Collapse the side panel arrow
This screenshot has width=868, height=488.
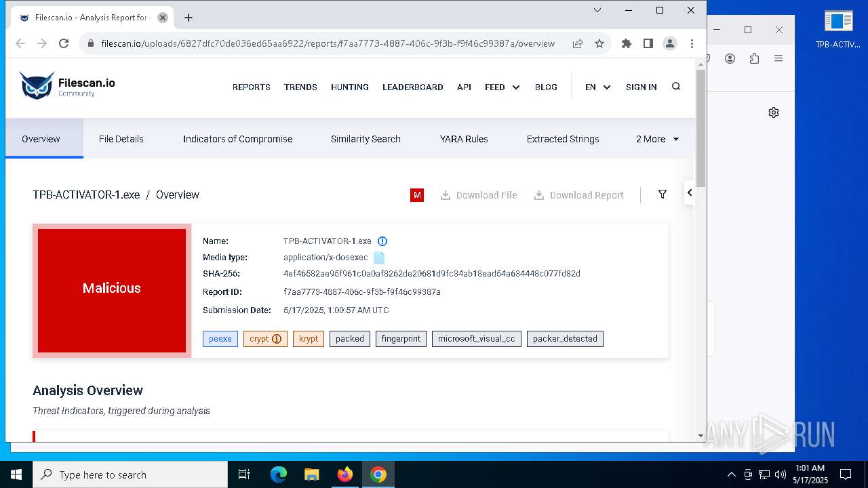pyautogui.click(x=690, y=192)
